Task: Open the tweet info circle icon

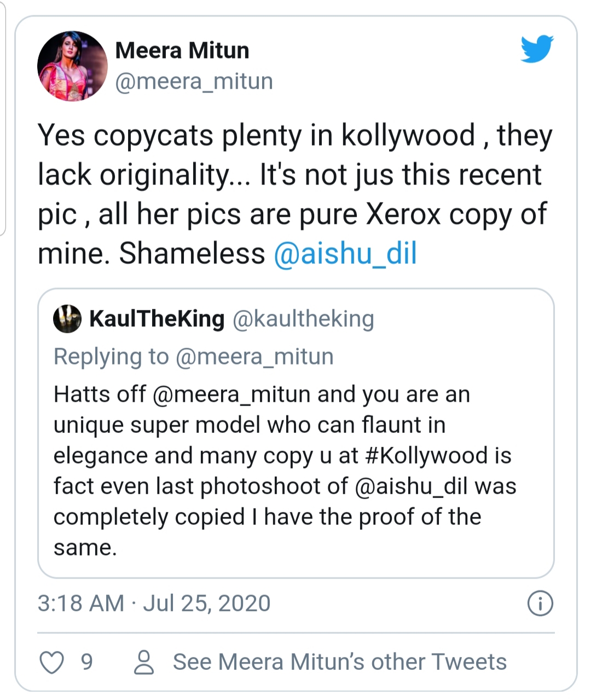Action: pyautogui.click(x=540, y=604)
